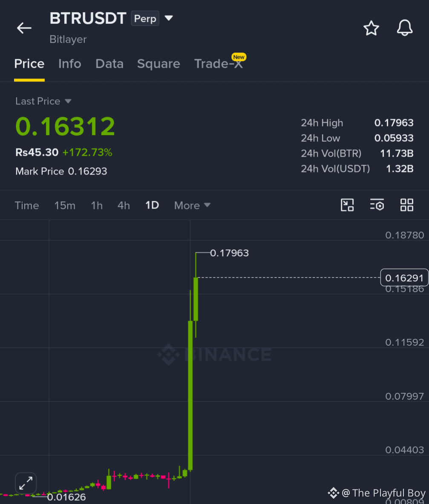Tap the 0.18780 price axis label
429x504 pixels.
405,235
